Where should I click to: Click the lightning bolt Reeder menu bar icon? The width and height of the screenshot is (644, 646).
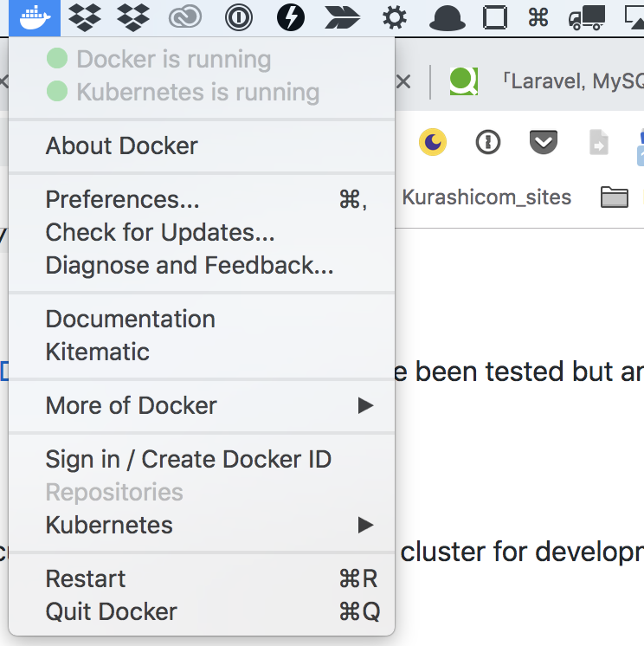(291, 17)
